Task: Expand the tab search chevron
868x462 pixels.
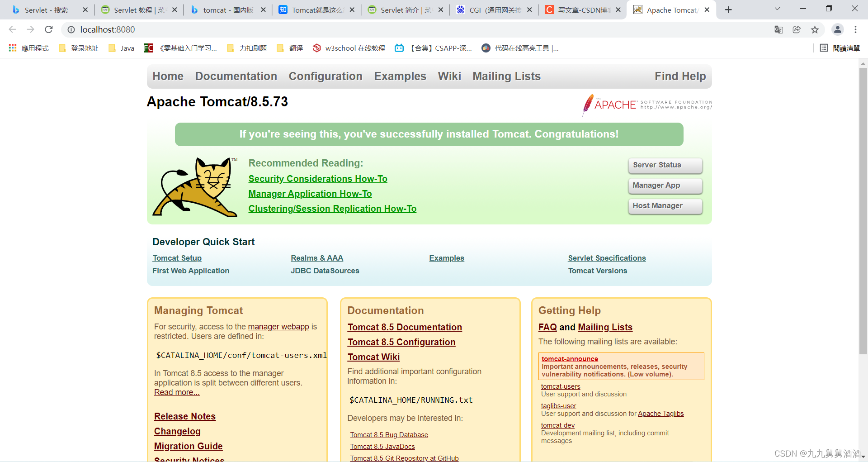Action: click(x=777, y=9)
